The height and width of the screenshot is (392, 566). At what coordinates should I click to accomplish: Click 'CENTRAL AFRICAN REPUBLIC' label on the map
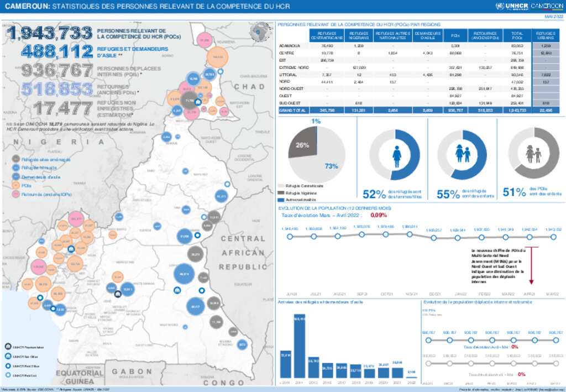(243, 253)
